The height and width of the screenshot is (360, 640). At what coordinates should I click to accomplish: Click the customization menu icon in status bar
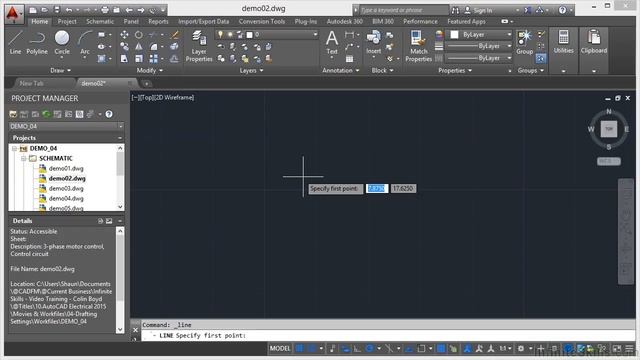point(629,349)
